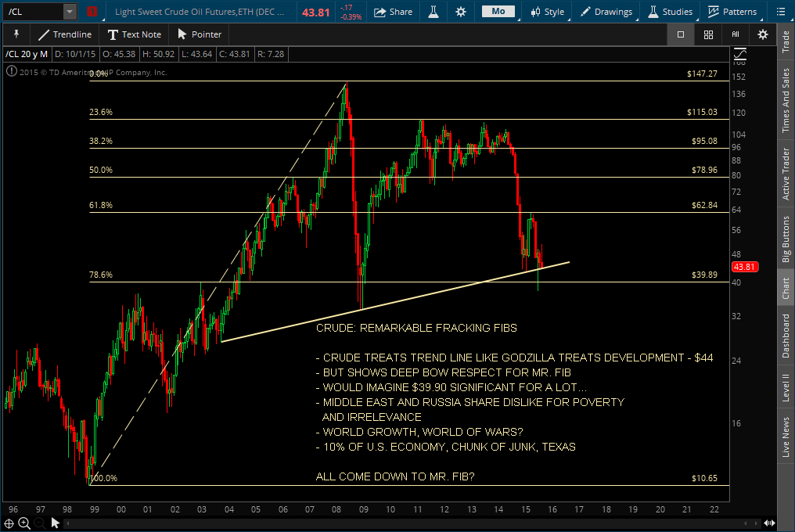Pin the drawing toolbar with the pin icon

pyautogui.click(x=16, y=34)
